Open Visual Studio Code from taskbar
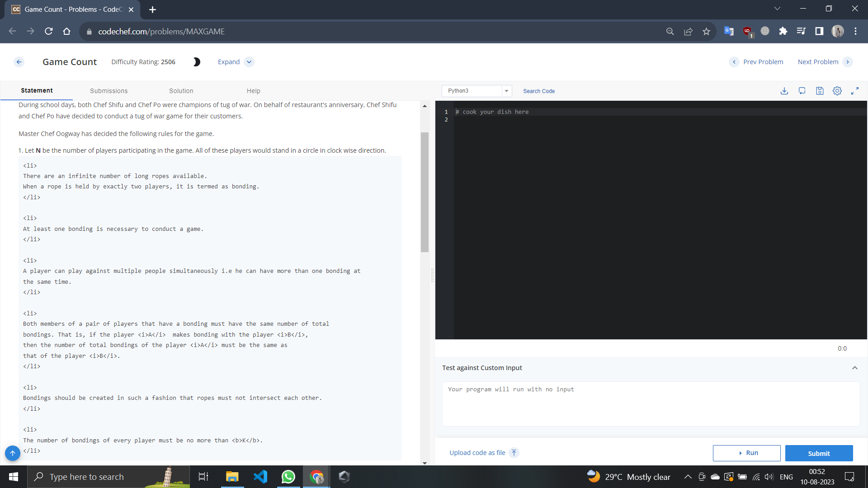 pyautogui.click(x=260, y=477)
